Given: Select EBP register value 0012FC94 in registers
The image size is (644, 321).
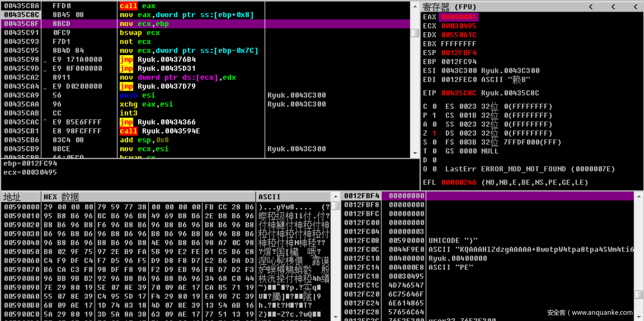Looking at the screenshot, I should (x=459, y=62).
